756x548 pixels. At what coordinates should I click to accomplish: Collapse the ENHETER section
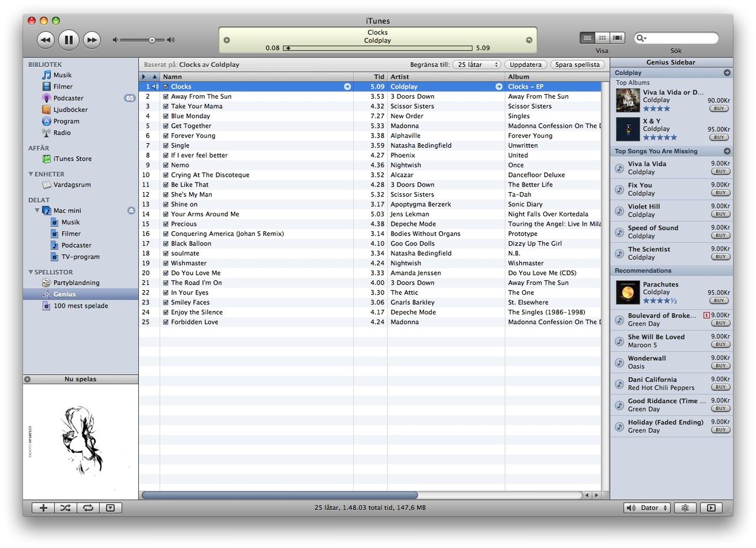coord(31,174)
